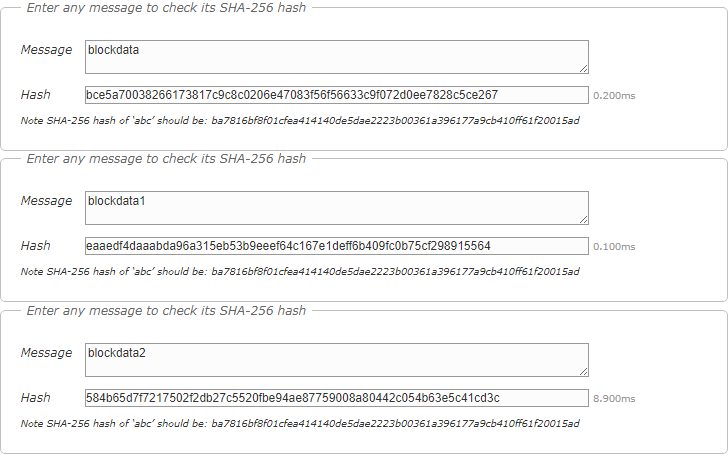The image size is (728, 456).
Task: Click the Hash label beside the eaaedf4 hash
Action: coord(35,246)
